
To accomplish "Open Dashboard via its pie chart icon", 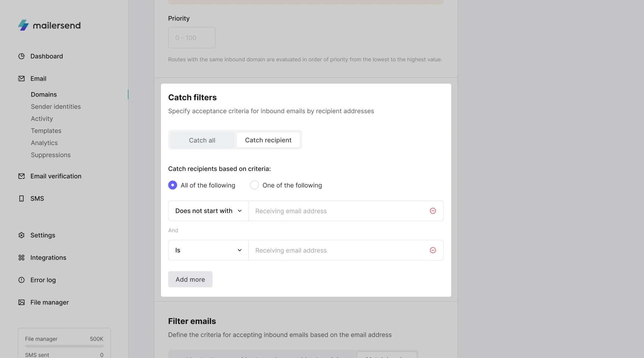I will click(22, 56).
